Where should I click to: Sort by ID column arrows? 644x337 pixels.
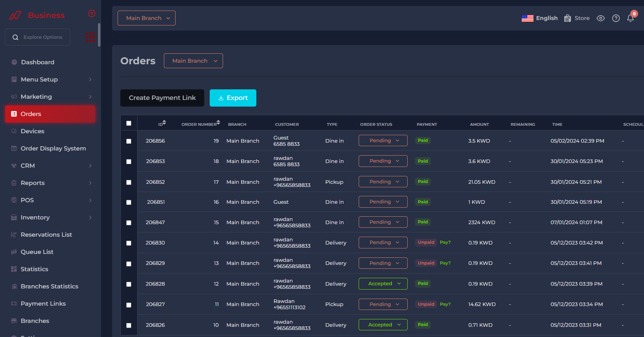click(x=164, y=123)
